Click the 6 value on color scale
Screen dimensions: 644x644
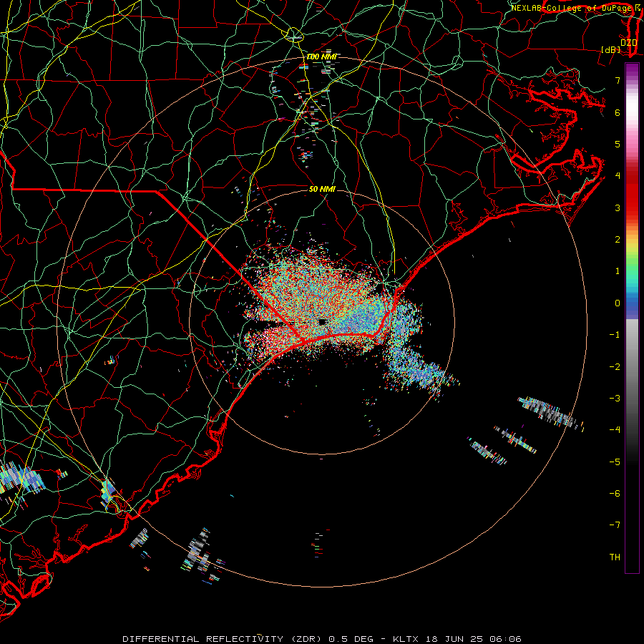(x=618, y=112)
